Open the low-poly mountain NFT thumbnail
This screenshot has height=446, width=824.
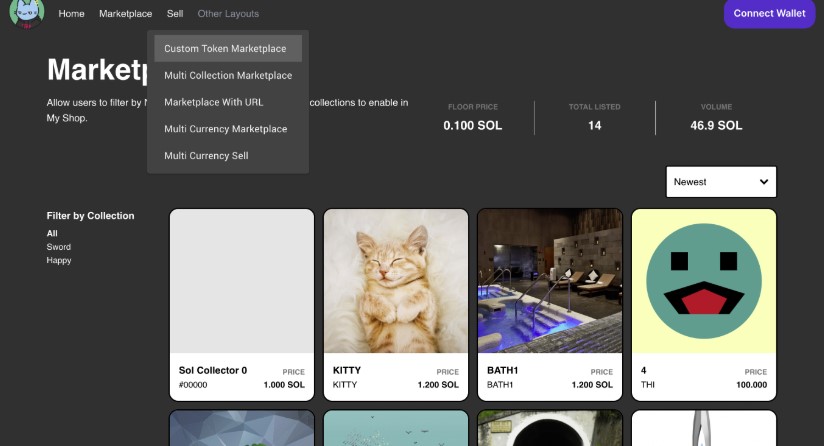(242, 429)
